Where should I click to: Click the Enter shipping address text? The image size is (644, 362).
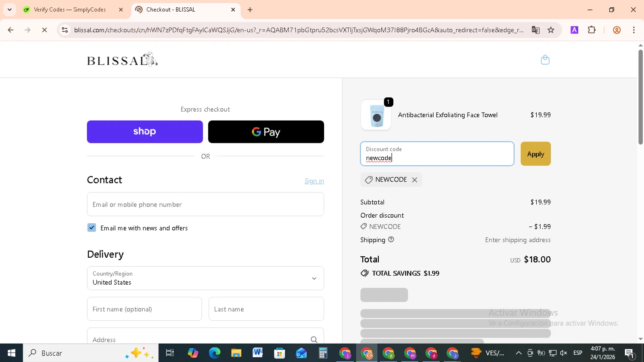(518, 240)
